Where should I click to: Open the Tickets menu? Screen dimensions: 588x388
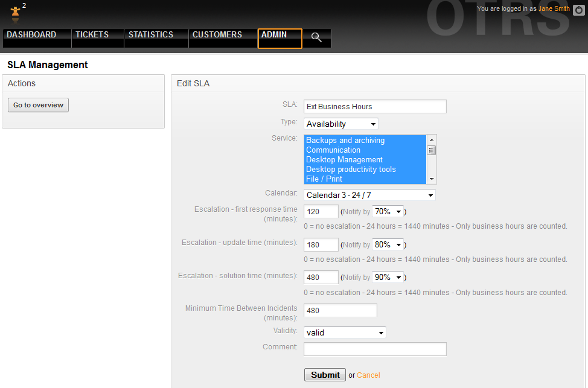click(92, 35)
